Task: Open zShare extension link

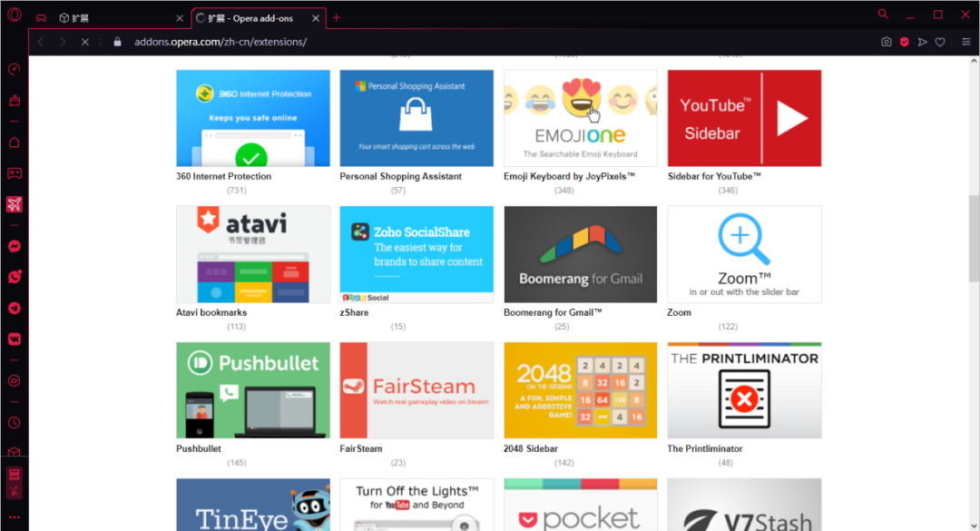Action: tap(354, 313)
